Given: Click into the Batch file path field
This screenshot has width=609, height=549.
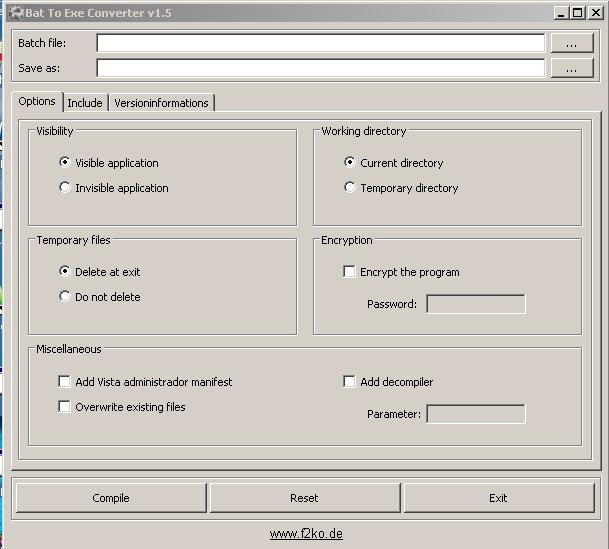Looking at the screenshot, I should tap(321, 43).
